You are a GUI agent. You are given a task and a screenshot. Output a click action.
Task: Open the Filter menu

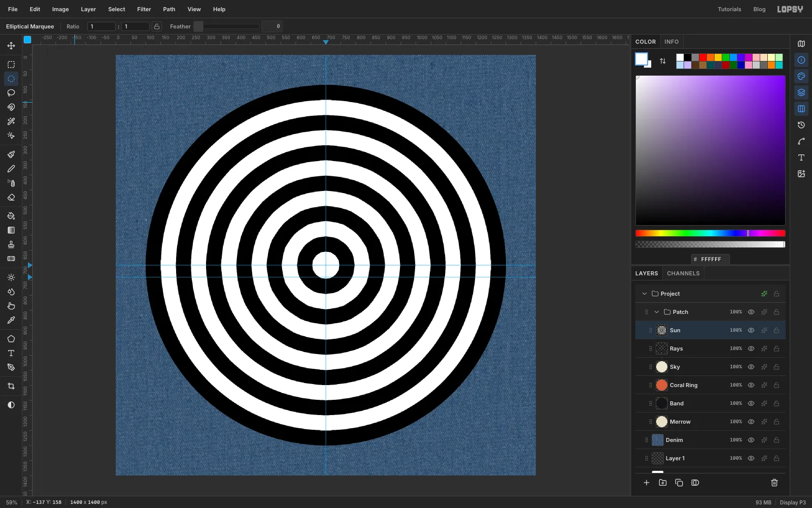coord(144,9)
